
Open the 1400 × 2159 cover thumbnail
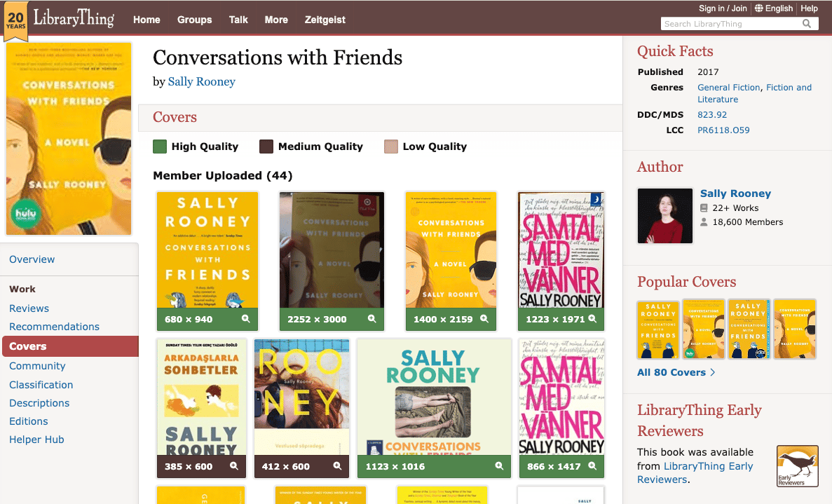[451, 250]
